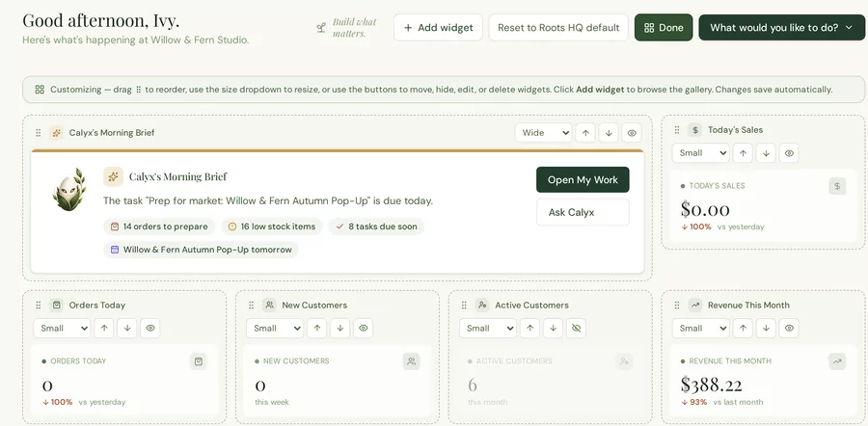Move Active Customers widget up
The height and width of the screenshot is (426, 868).
coord(529,328)
